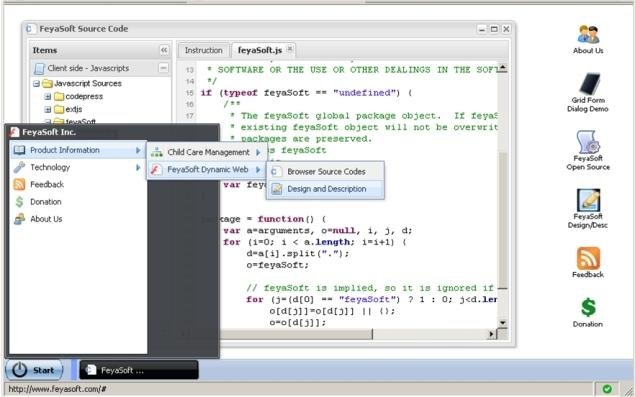Viewport: 635px width, 397px height.
Task: Click the horizontal scrollbar thumb in code editor
Action: 295,334
